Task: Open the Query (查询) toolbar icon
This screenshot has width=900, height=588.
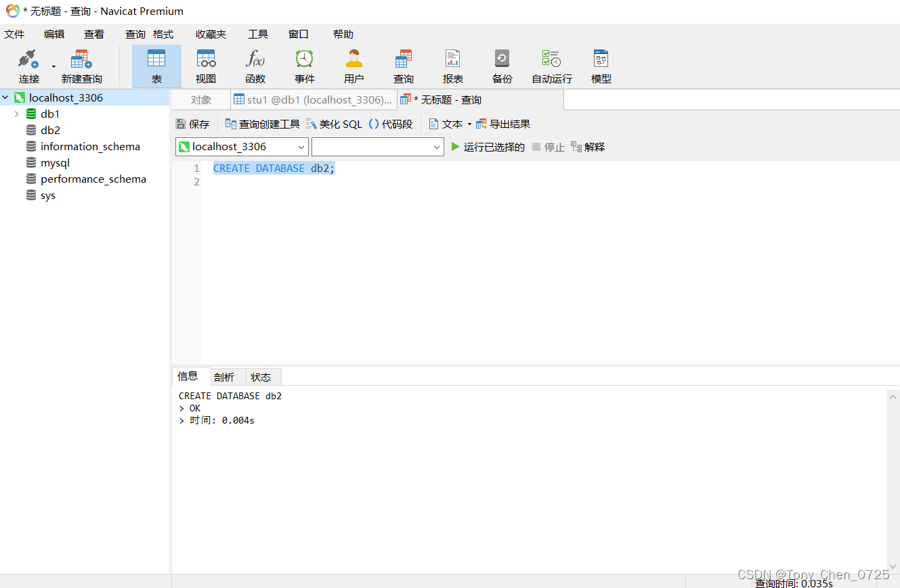Action: tap(404, 67)
